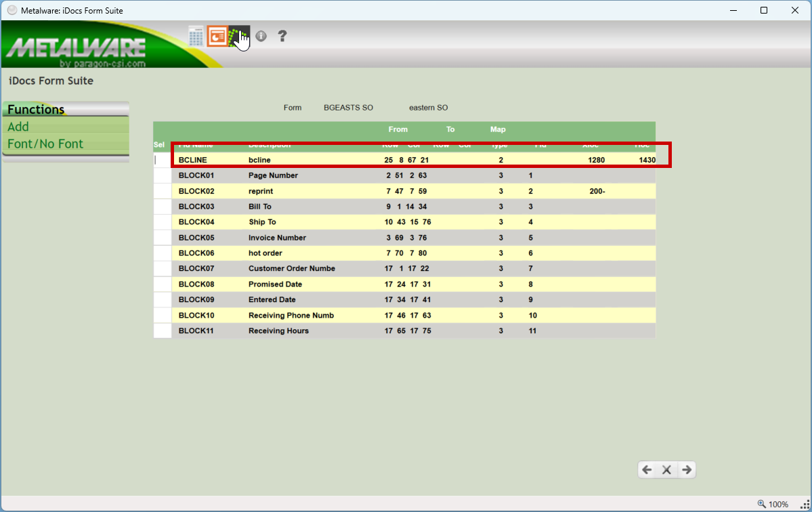Open the info icon in the toolbar
This screenshot has height=512, width=812.
click(261, 36)
